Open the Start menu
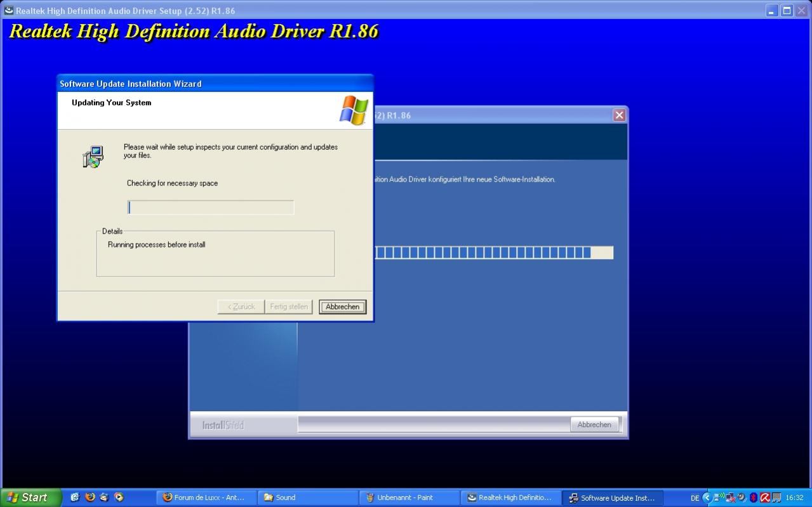The image size is (812, 507). tap(30, 497)
